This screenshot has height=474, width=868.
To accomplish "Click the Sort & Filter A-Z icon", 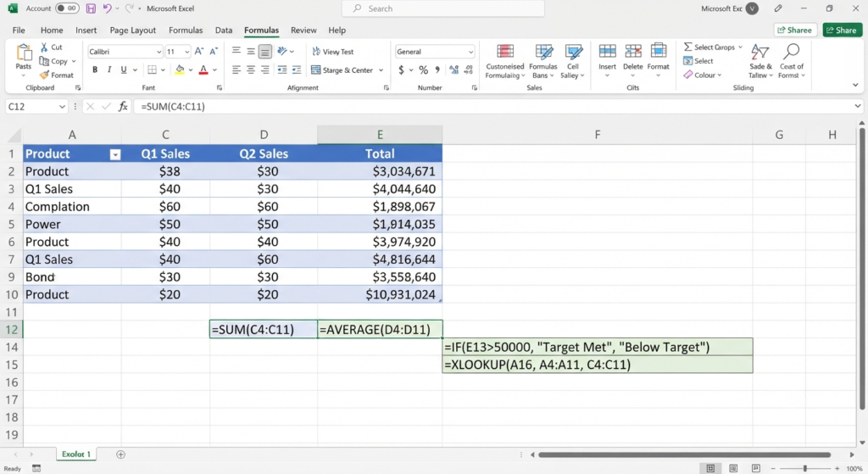I will coord(760,52).
